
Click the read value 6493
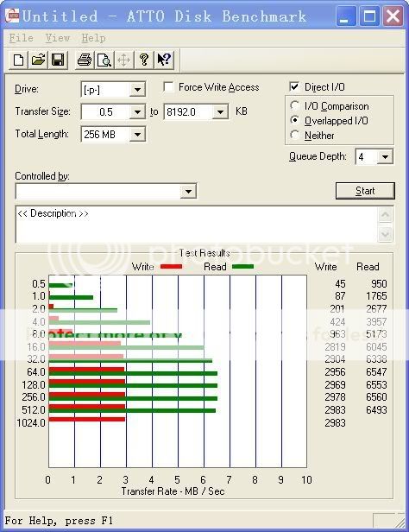[376, 410]
